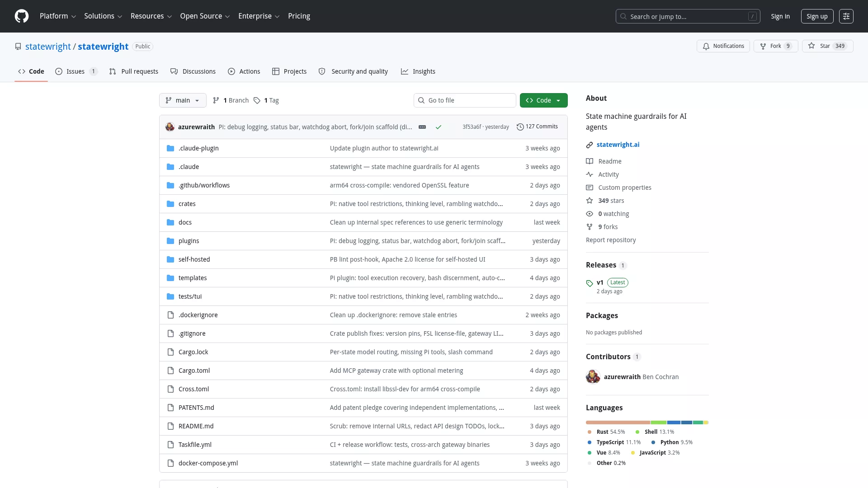Open the Platform dropdown menu
Image resolution: width=868 pixels, height=488 pixels.
coord(58,16)
